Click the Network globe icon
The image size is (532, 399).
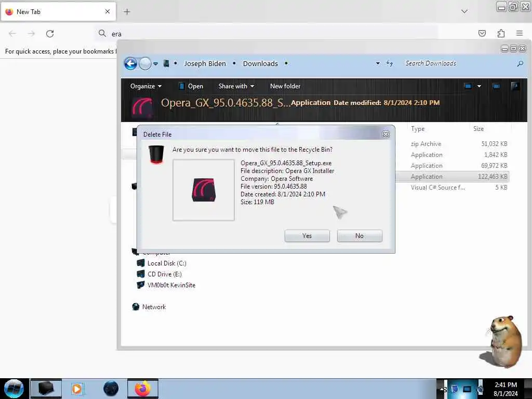coord(136,307)
